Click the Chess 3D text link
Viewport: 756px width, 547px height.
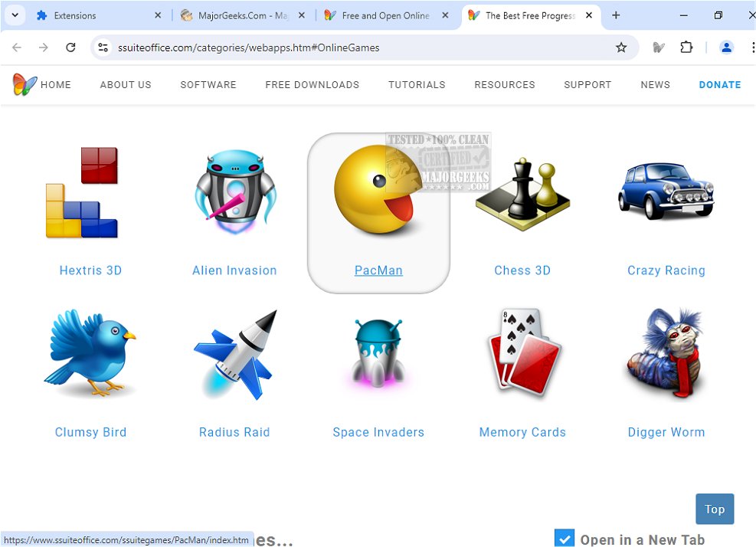(x=522, y=270)
